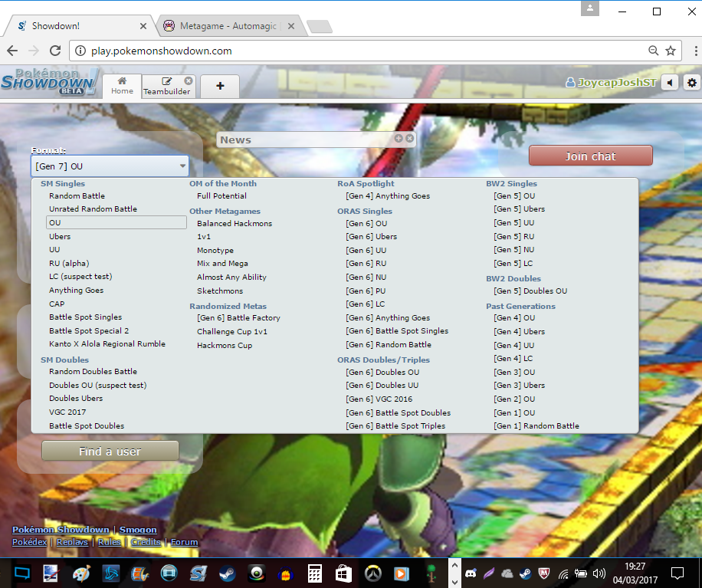Screen dimensions: 702x588
Task: Close the News panel
Action: [410, 139]
